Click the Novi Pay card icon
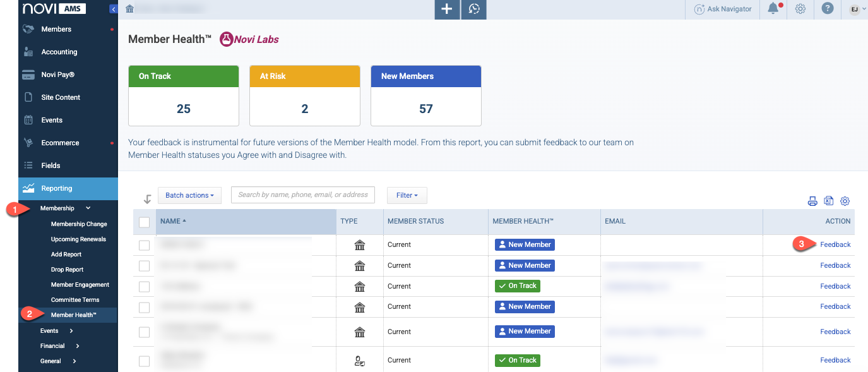The image size is (868, 372). coord(28,75)
